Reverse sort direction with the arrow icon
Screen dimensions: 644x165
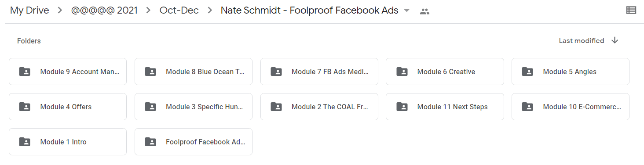pos(615,40)
